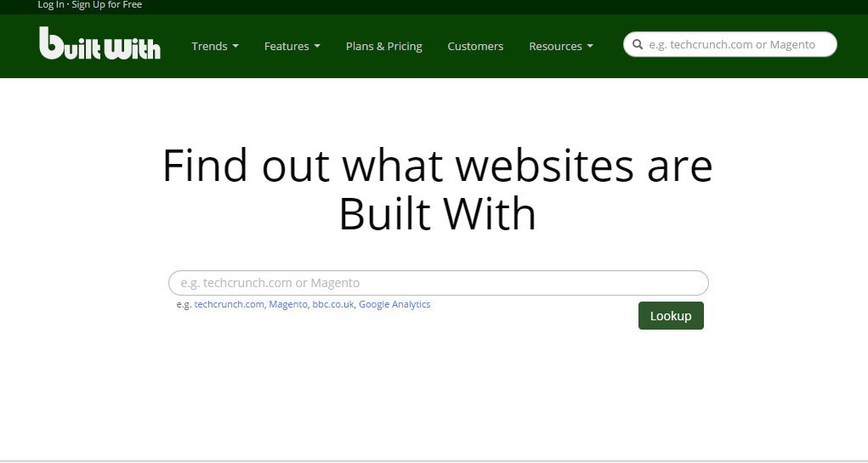
Task: Click the Log In link
Action: coord(50,4)
